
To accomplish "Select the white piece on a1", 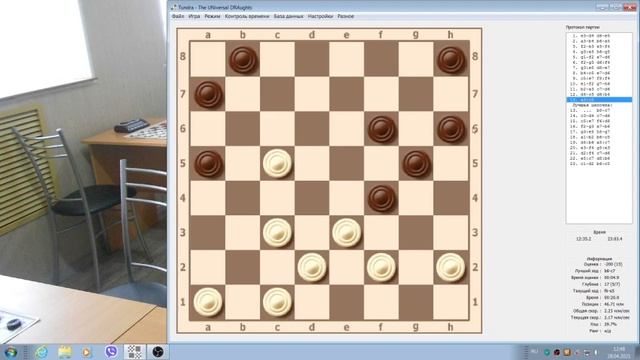I will click(x=208, y=302).
